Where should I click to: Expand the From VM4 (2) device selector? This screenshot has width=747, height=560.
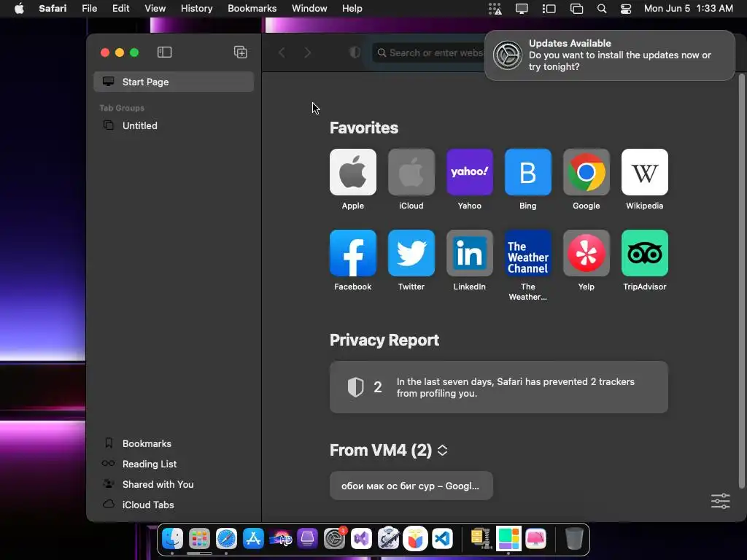click(442, 451)
